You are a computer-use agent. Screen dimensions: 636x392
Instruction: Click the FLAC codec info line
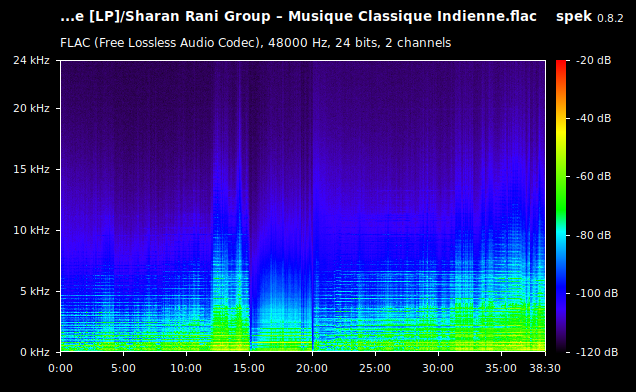point(256,43)
